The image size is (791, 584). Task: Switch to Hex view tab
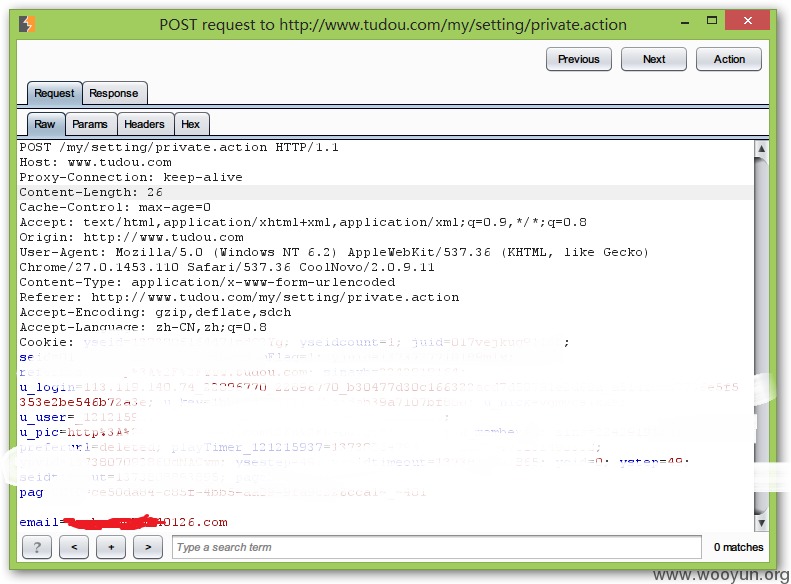coord(191,124)
